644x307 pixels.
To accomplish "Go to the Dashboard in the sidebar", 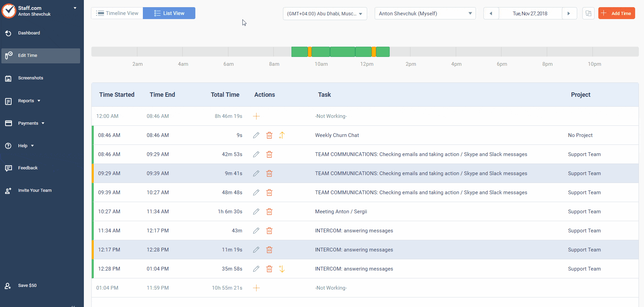I will 29,33.
